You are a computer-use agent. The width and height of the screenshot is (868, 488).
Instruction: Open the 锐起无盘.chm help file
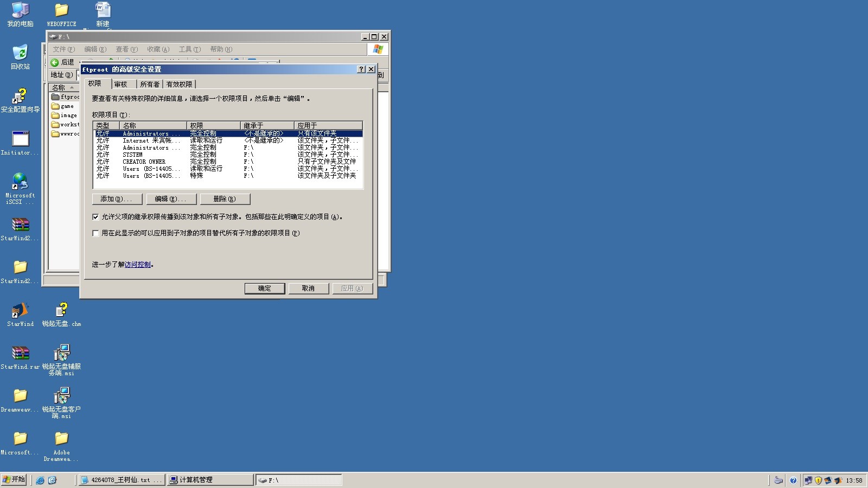(61, 311)
